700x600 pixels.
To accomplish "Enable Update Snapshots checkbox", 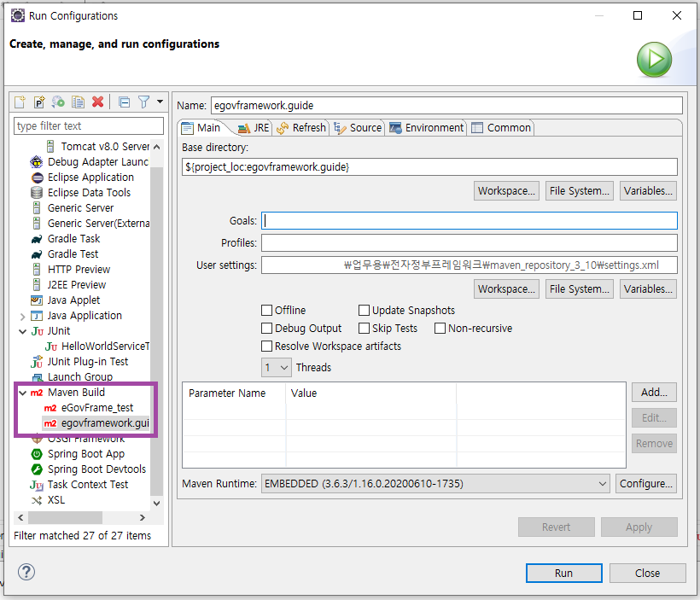I will click(x=364, y=311).
